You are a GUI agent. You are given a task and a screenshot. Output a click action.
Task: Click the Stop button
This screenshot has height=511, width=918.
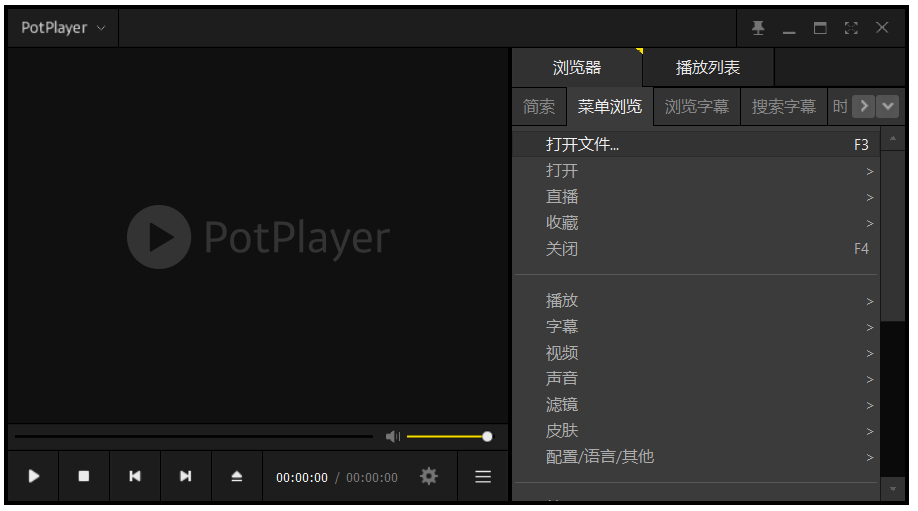click(x=84, y=476)
